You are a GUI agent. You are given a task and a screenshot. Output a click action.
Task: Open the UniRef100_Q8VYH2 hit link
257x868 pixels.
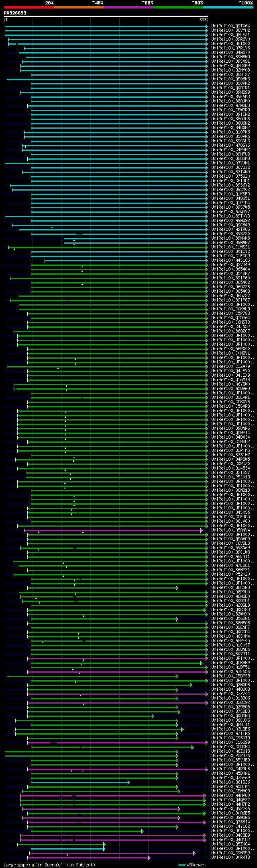tap(230, 31)
